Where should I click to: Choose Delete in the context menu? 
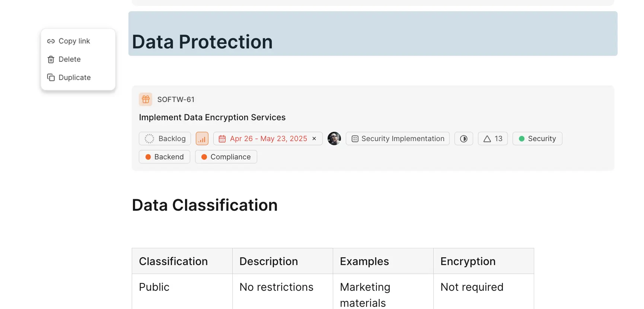(70, 59)
